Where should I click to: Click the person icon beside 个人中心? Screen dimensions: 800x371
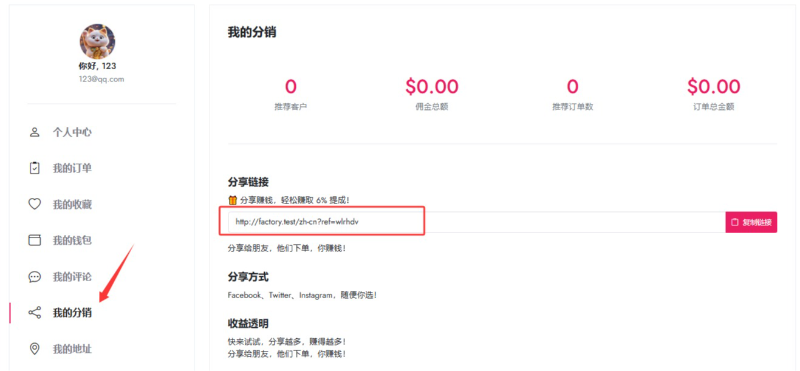(x=34, y=132)
